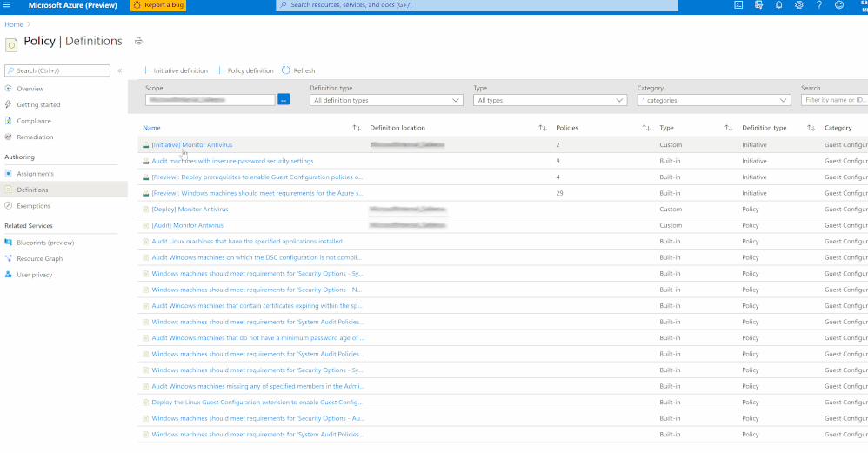Click the Overview sidebar icon

pos(9,89)
